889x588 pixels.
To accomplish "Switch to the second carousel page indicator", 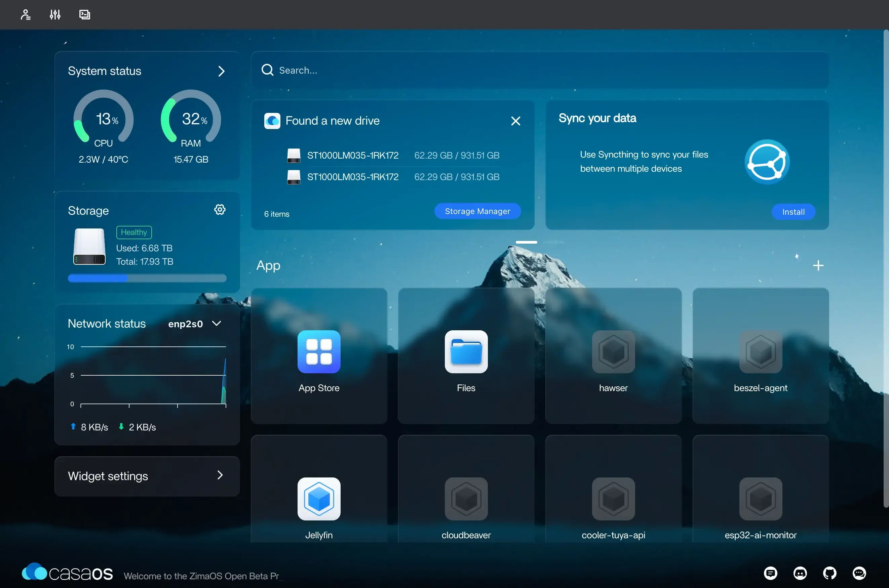I will (553, 242).
